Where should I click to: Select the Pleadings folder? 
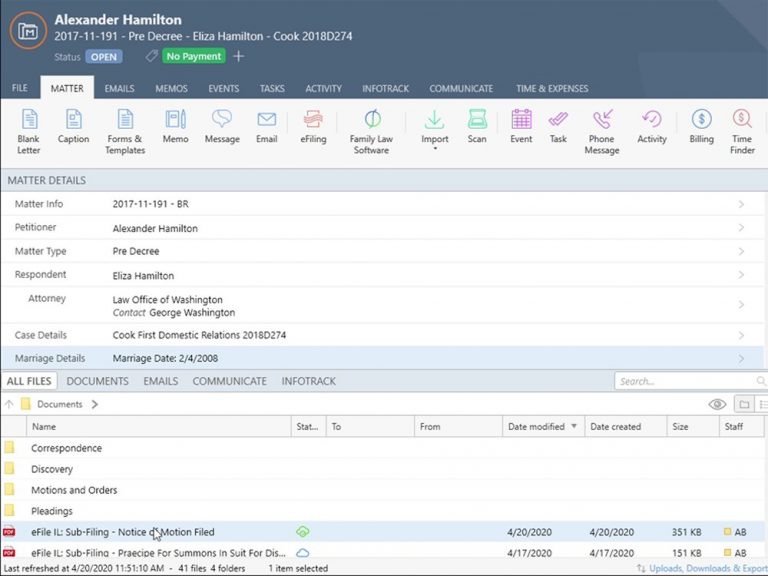point(51,511)
